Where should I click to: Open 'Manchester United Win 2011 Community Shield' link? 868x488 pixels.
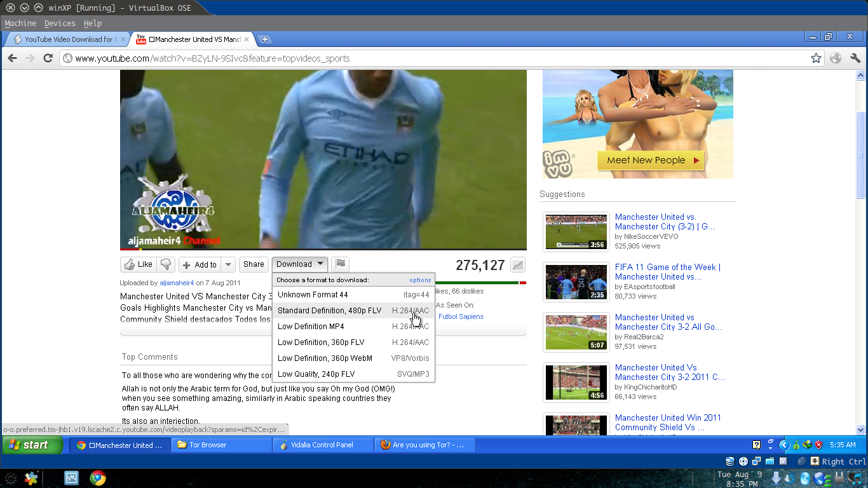[668, 423]
